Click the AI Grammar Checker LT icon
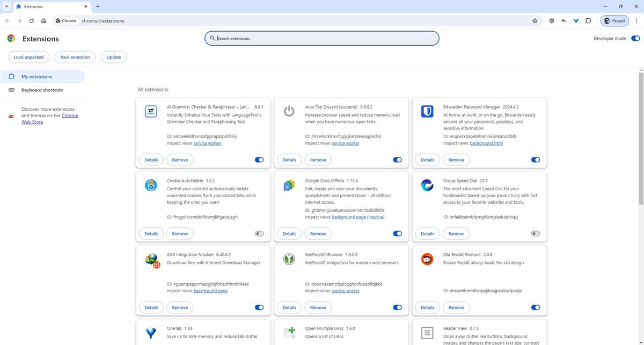This screenshot has width=644, height=345. (x=151, y=111)
